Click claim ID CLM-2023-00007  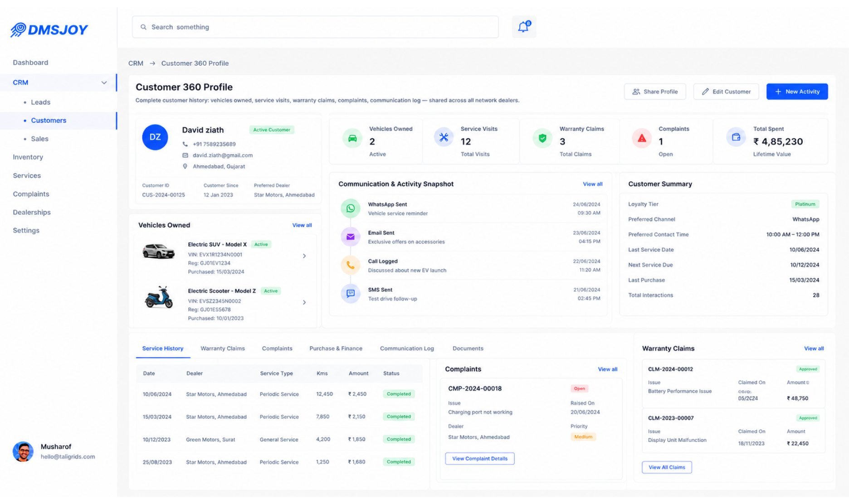click(x=671, y=418)
